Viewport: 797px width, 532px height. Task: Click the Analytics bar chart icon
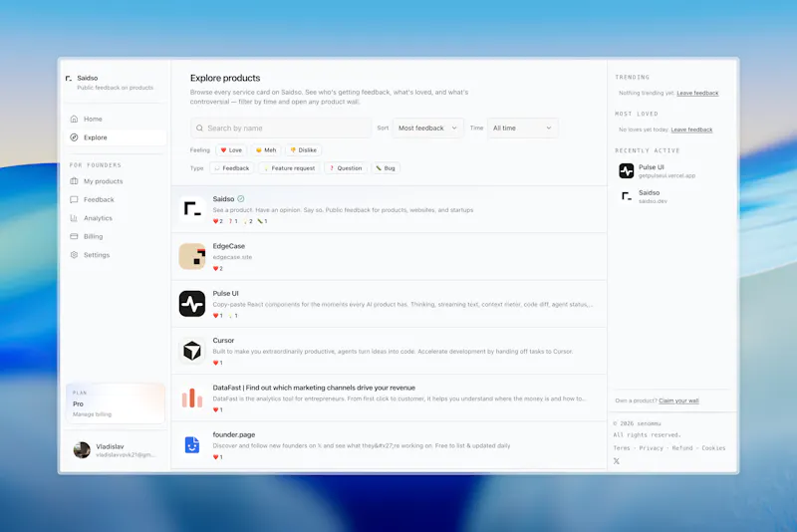[74, 218]
